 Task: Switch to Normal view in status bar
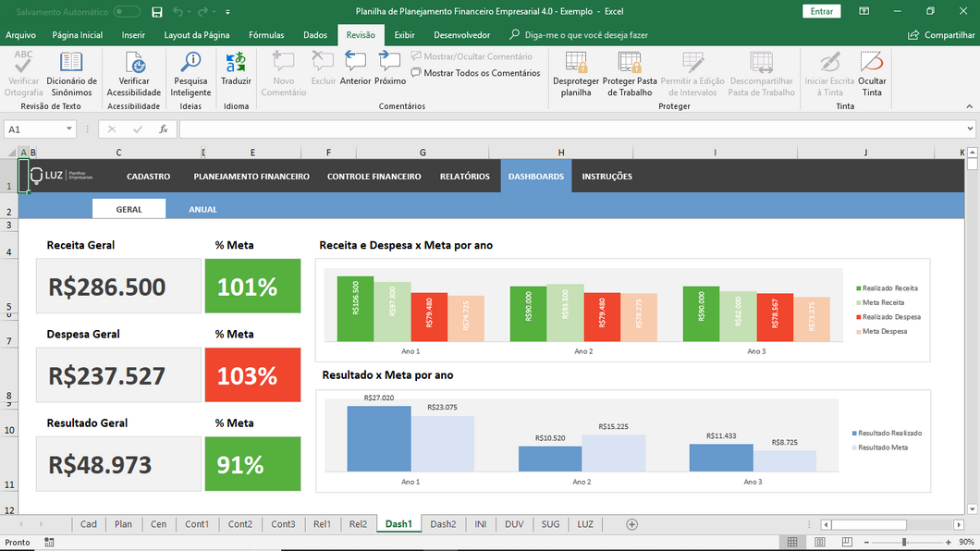coord(792,542)
